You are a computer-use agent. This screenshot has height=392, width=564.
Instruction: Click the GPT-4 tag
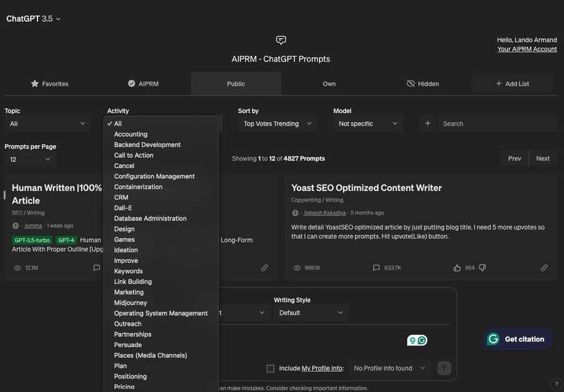[x=66, y=240]
